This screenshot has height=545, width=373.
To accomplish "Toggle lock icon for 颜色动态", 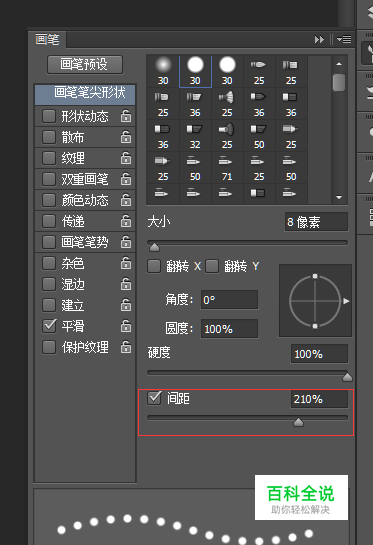I will click(126, 200).
